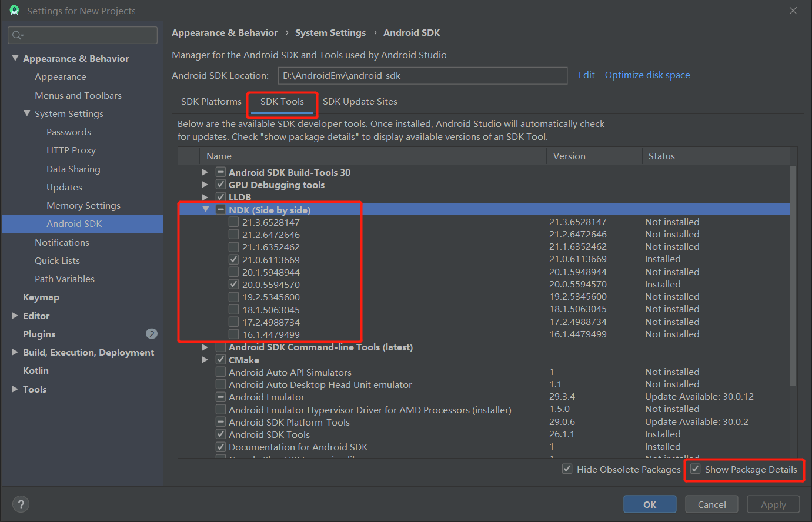Click the settings search field
Viewport: 812px width, 522px height.
pyautogui.click(x=83, y=35)
